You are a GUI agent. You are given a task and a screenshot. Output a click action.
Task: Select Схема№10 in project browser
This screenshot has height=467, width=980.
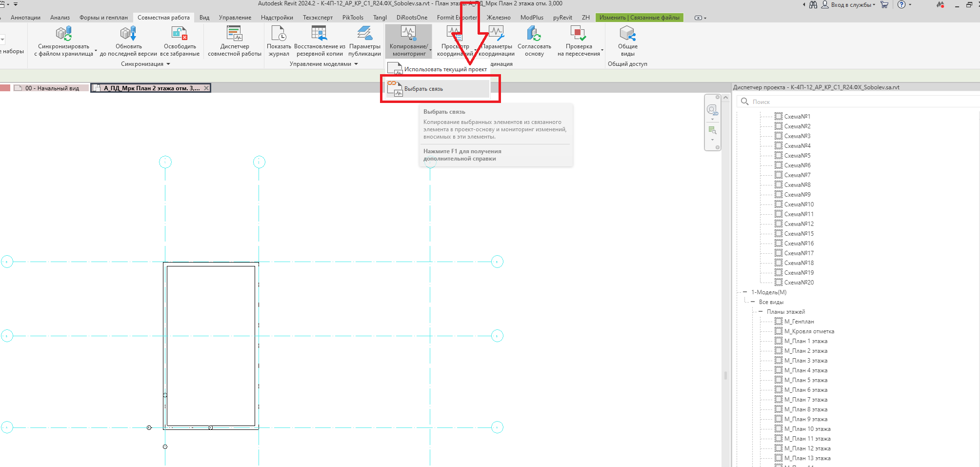(x=799, y=204)
